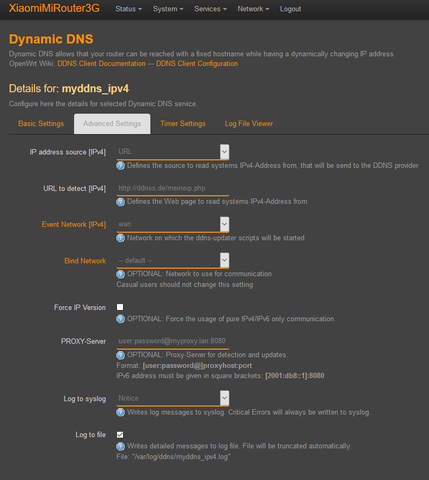Screen dimensions: 429x480
Task: Click help icon under Force IP Version
Action: pyautogui.click(x=120, y=319)
